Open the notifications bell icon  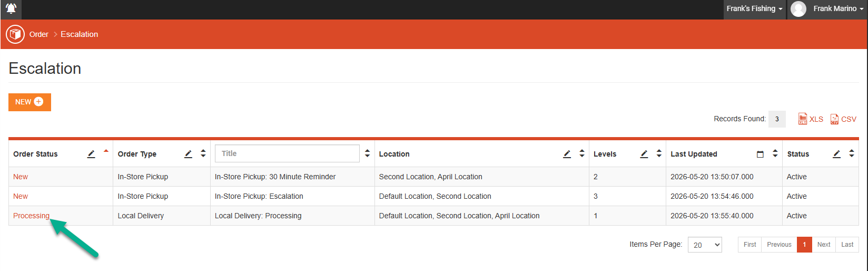[x=11, y=8]
